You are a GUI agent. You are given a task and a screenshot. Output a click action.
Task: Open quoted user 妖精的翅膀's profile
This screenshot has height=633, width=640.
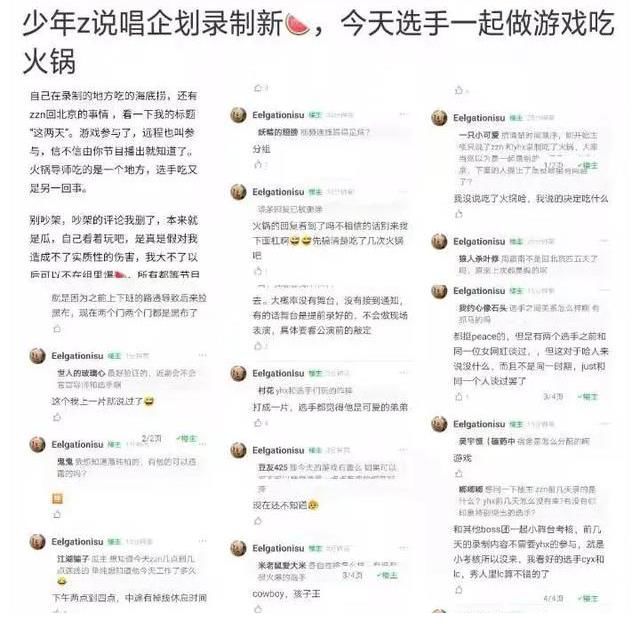click(278, 132)
